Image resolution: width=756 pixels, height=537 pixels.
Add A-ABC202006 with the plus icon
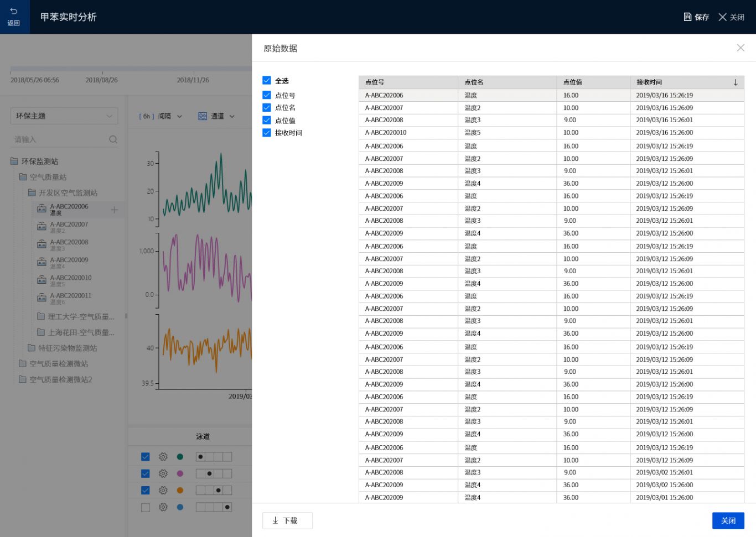[114, 210]
